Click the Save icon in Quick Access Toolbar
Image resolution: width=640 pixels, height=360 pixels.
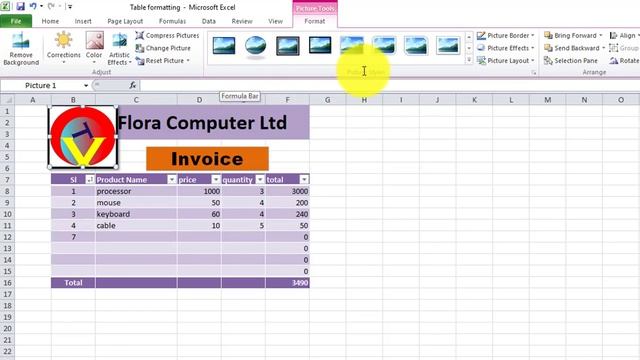tap(20, 6)
